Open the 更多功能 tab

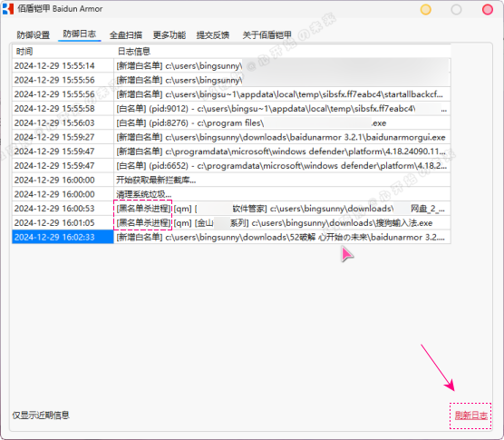[x=170, y=34]
